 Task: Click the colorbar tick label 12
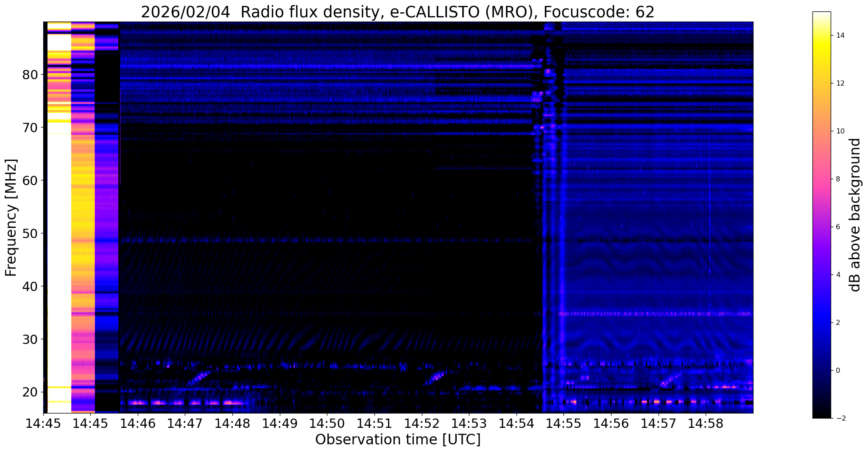click(840, 83)
